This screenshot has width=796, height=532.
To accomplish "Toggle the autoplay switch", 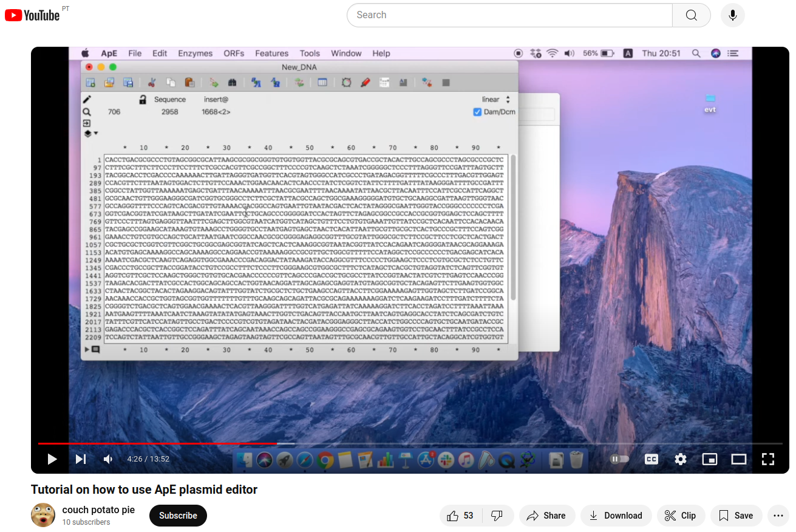I will point(620,459).
